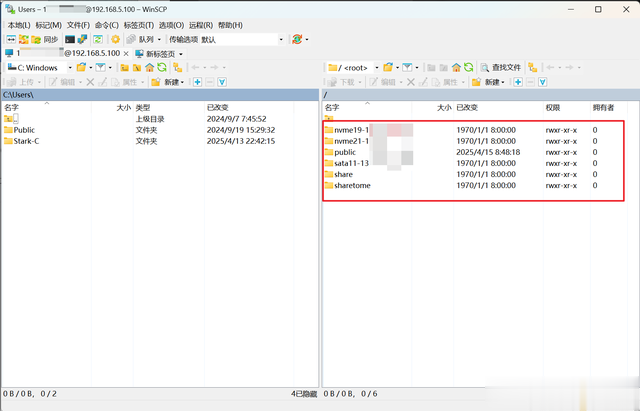Open remote 新建 new dropdown
The width and height of the screenshot is (640, 411).
pyautogui.click(x=488, y=82)
